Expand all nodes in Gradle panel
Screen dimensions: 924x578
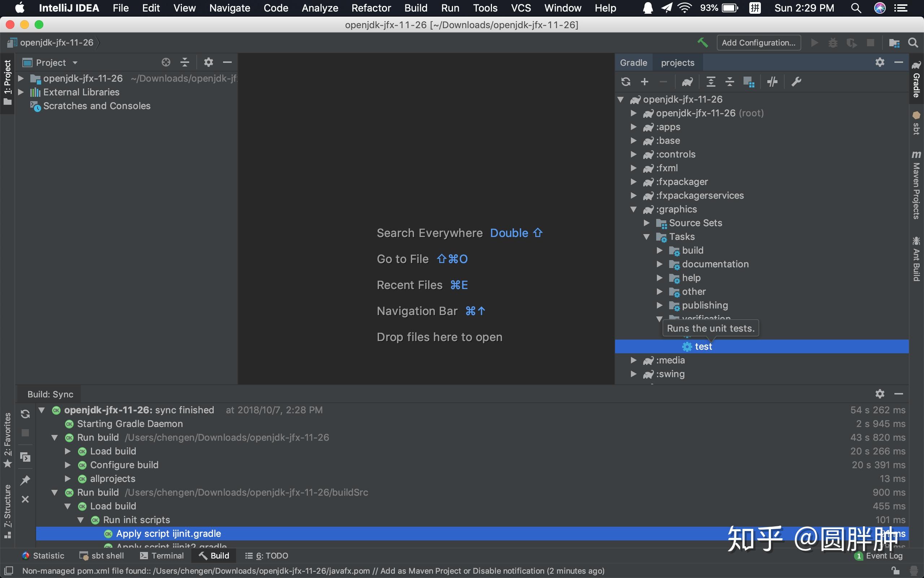point(711,81)
